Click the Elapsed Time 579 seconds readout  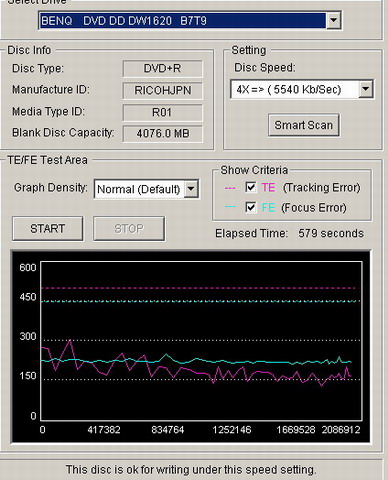(289, 233)
